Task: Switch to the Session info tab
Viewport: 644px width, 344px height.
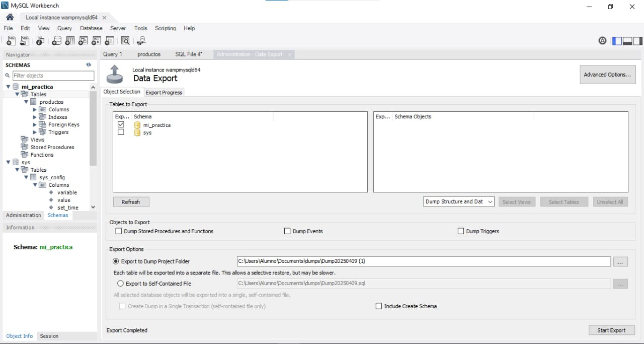Action: click(49, 336)
